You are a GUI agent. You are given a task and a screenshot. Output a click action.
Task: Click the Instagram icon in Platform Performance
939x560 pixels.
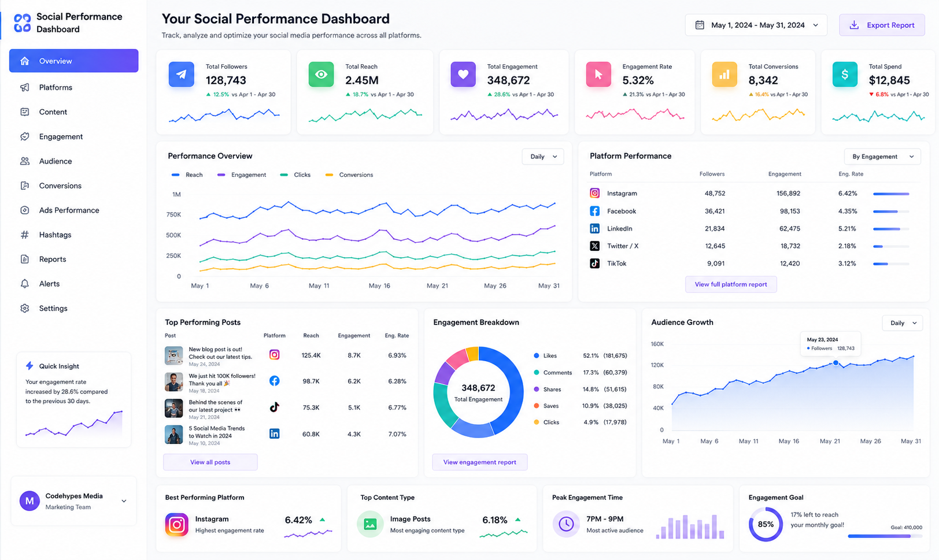coord(594,193)
